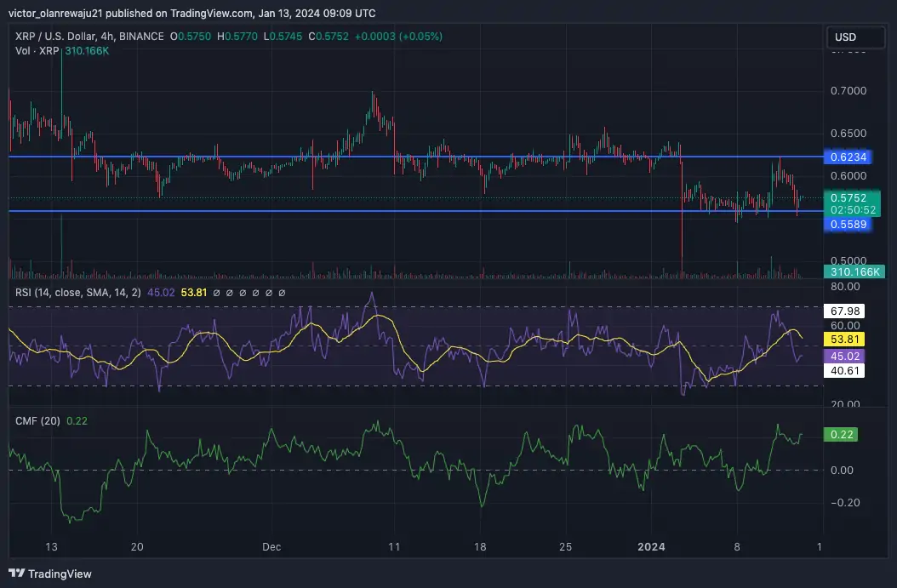Click the Vol · XRP indicator label
Screen dimensions: 897x588
pos(37,51)
